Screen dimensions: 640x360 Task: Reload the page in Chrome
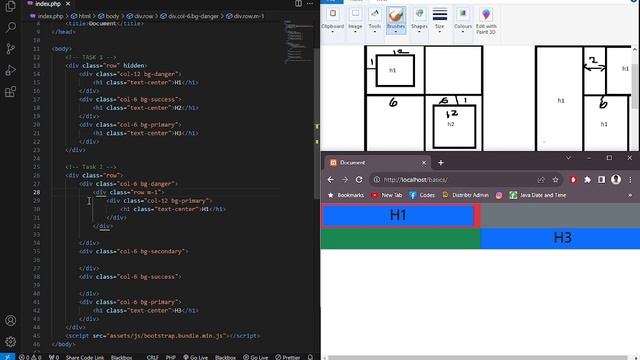click(x=359, y=180)
